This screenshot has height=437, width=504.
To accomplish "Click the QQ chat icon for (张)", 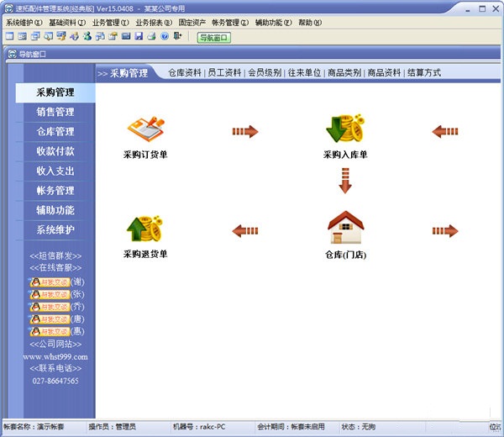I will point(50,294).
